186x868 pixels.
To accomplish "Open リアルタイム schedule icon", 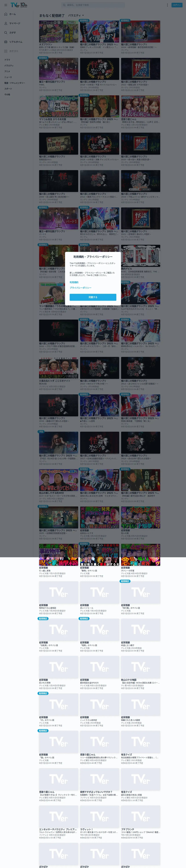I will [x=6, y=42].
